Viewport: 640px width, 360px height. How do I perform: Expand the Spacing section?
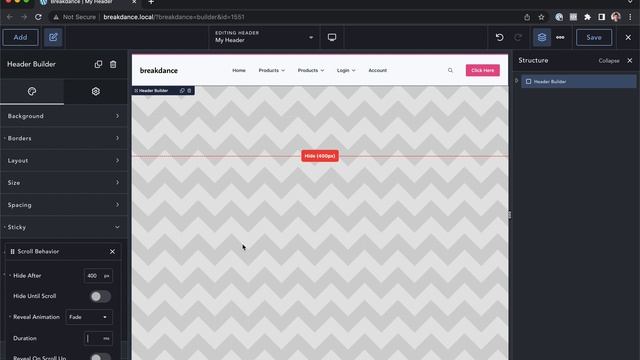tap(64, 205)
